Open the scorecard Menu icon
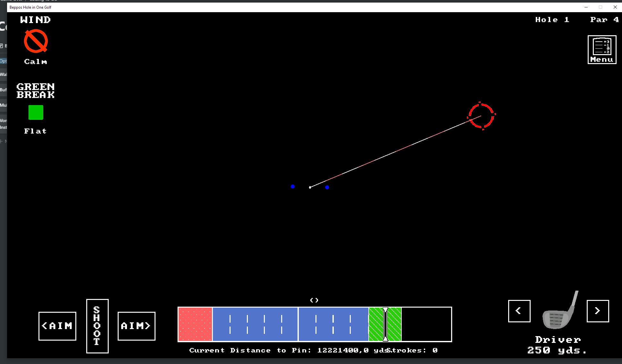This screenshot has height=364, width=622. point(602,50)
